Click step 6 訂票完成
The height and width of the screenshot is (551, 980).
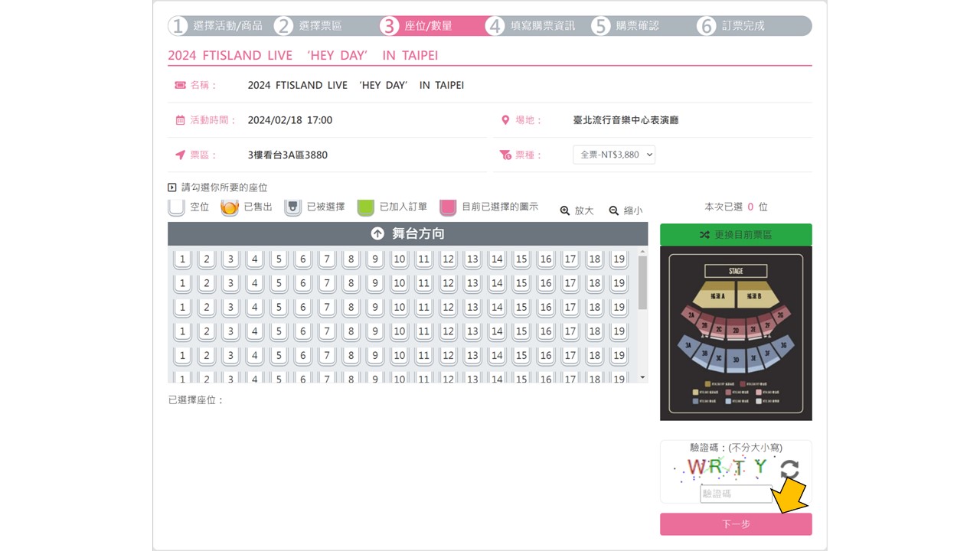coord(732,26)
